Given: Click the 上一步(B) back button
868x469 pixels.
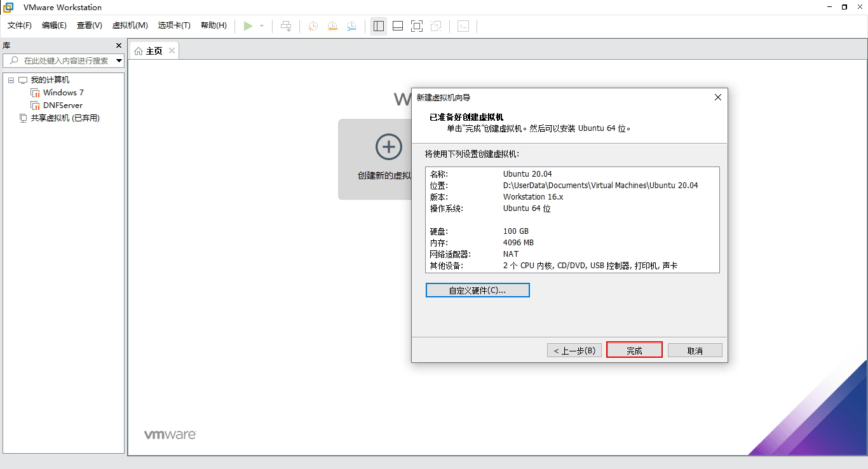Looking at the screenshot, I should click(x=574, y=350).
